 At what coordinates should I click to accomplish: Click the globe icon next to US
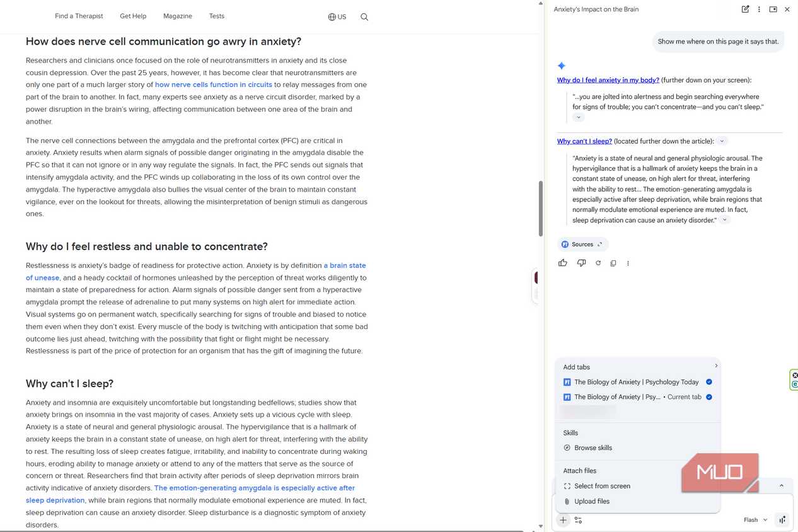(332, 17)
